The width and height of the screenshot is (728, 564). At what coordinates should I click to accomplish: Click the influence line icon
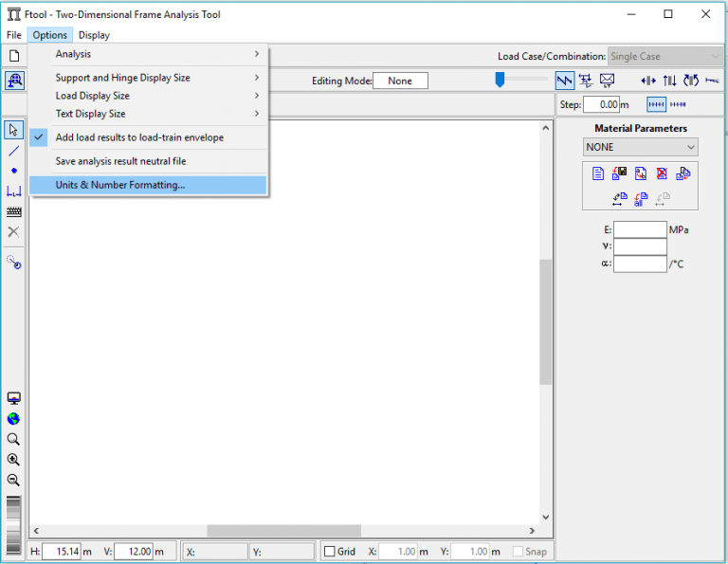pos(586,81)
